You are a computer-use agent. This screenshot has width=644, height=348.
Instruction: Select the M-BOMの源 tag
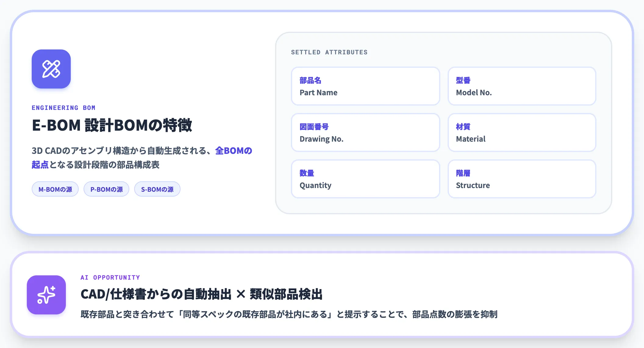tap(55, 189)
